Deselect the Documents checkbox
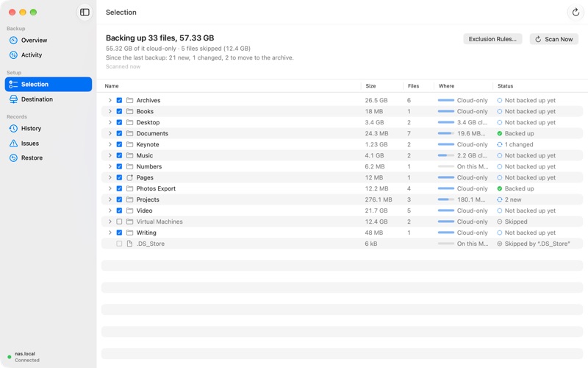Screen dimensions: 588x368 coord(119,133)
